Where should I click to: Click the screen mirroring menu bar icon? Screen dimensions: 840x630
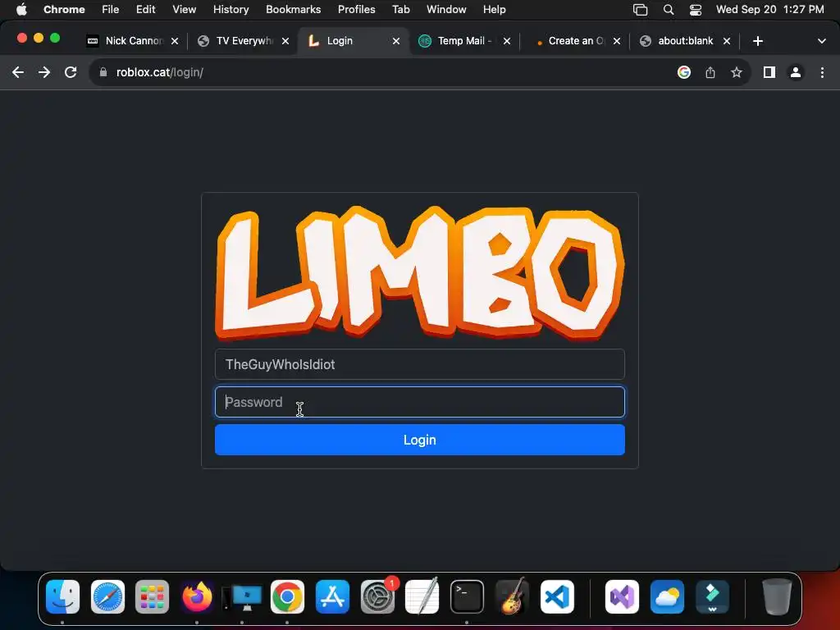pos(640,9)
